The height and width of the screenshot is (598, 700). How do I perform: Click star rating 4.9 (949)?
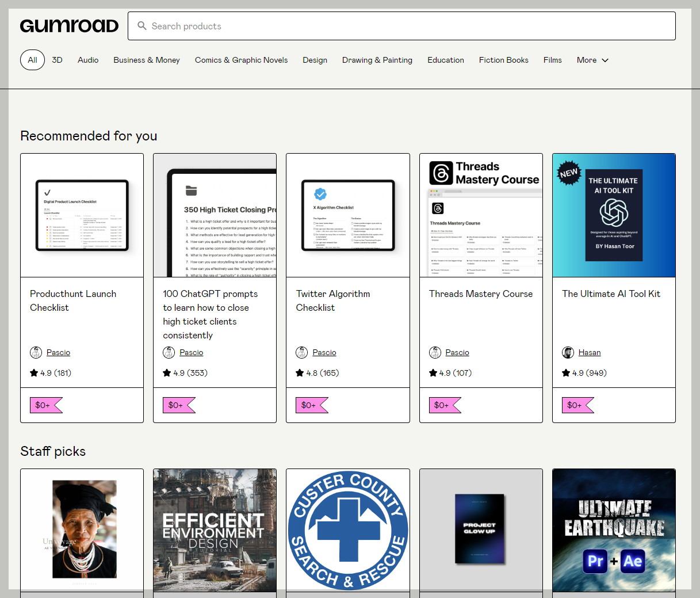click(584, 373)
